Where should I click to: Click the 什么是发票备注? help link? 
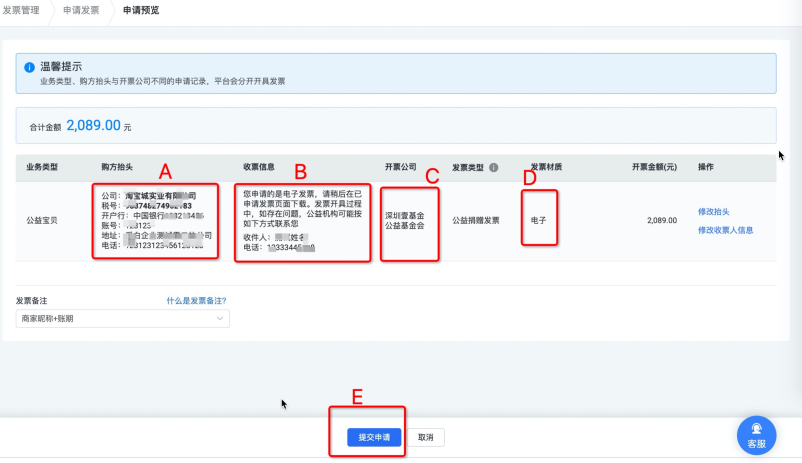[196, 300]
